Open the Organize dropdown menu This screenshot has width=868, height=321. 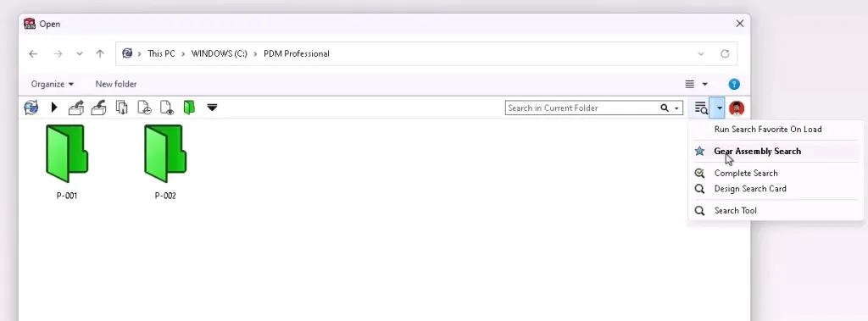[x=53, y=84]
